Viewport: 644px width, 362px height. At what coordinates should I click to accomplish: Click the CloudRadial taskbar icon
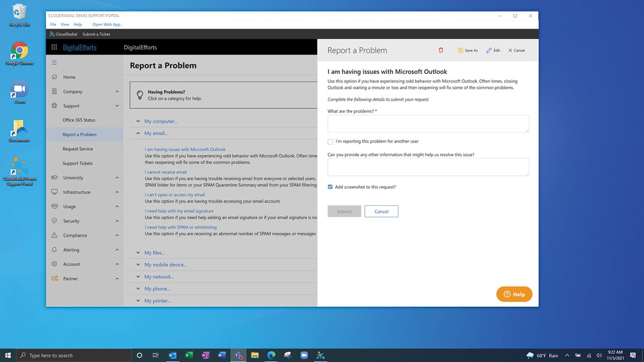tap(320, 355)
